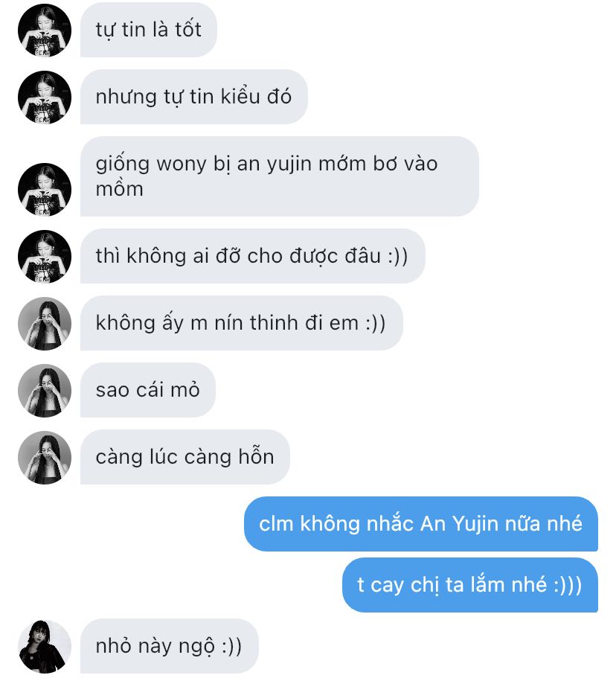The height and width of the screenshot is (681, 616).
Task: Click the "sao cái mỏ" message bubble
Action: pyautogui.click(x=148, y=390)
